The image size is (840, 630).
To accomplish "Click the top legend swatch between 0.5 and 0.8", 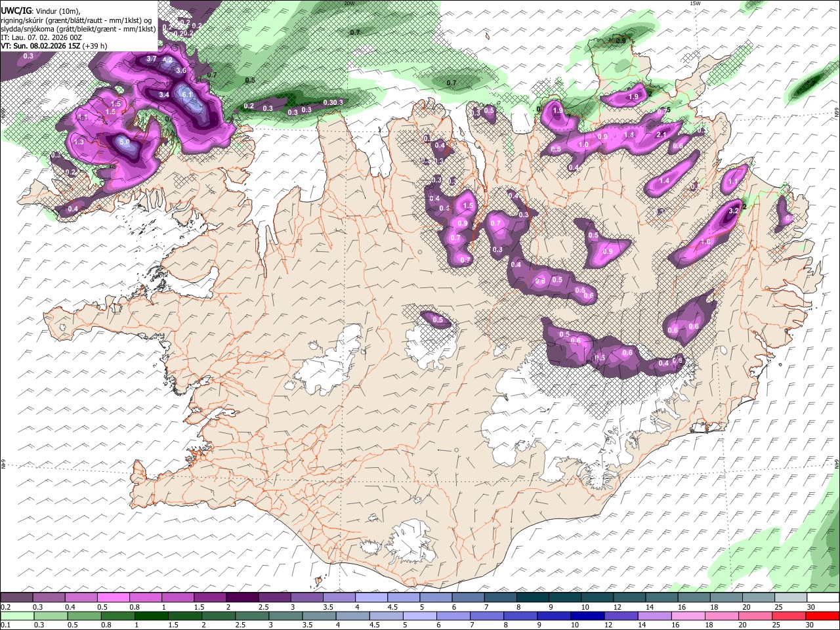I will click(x=114, y=598).
